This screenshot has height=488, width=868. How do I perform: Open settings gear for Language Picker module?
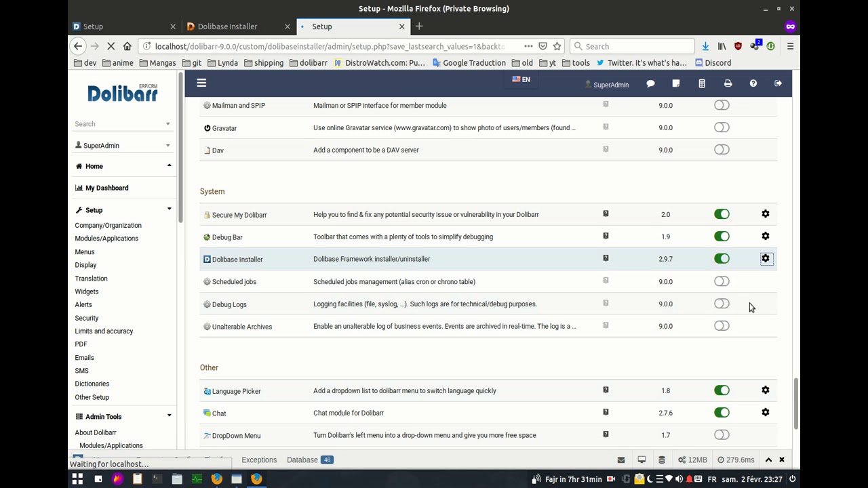pos(766,390)
